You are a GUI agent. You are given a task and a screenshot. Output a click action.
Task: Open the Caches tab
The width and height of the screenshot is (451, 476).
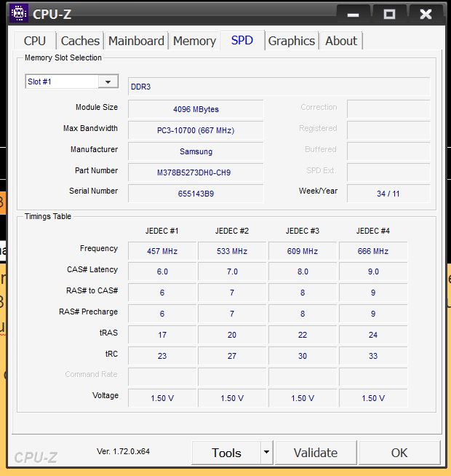80,41
